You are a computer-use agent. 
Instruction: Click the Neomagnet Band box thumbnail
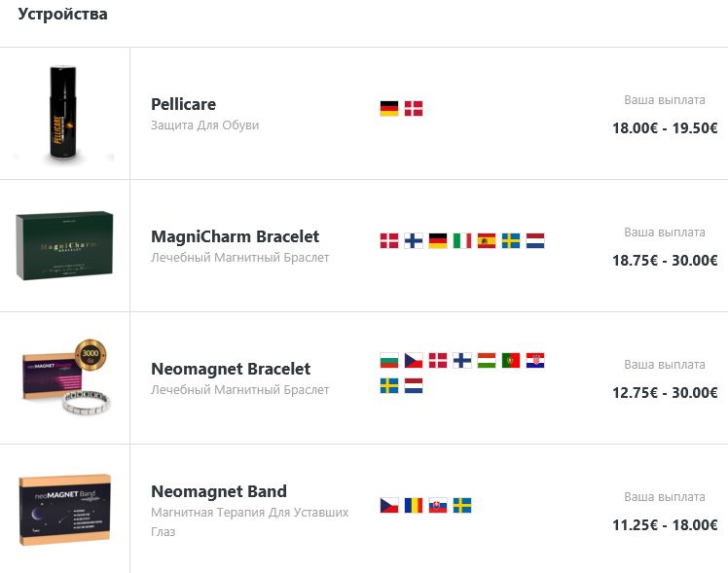[x=64, y=509]
